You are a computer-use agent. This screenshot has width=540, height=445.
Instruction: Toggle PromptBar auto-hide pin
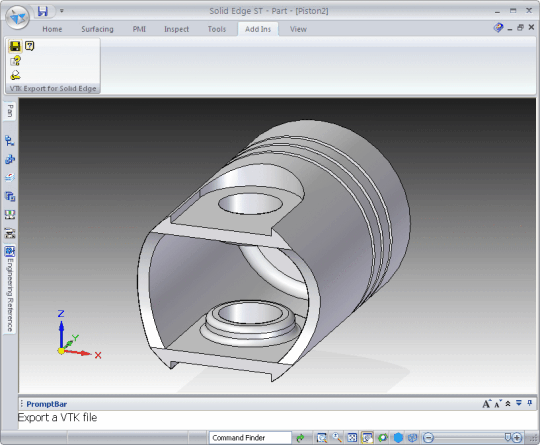530,403
